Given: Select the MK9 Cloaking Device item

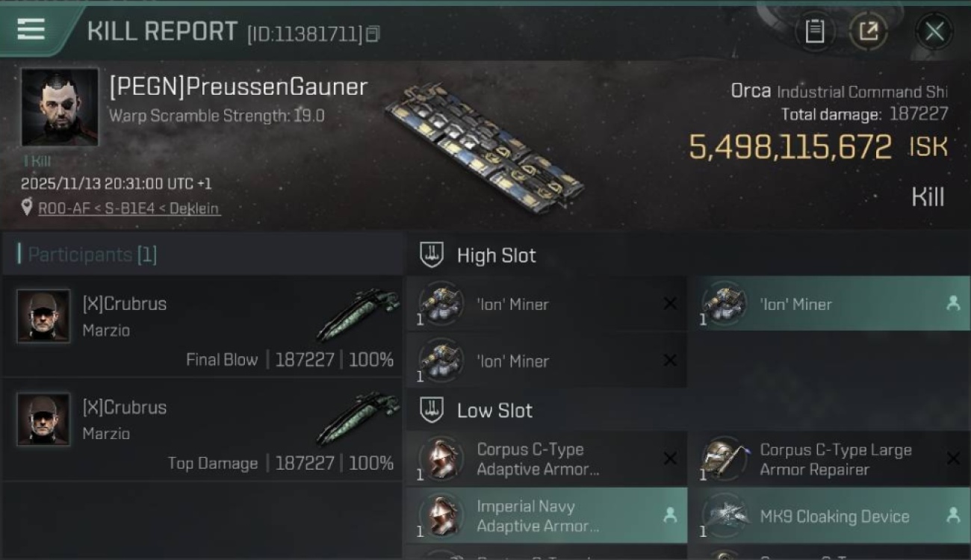Looking at the screenshot, I should click(x=828, y=516).
